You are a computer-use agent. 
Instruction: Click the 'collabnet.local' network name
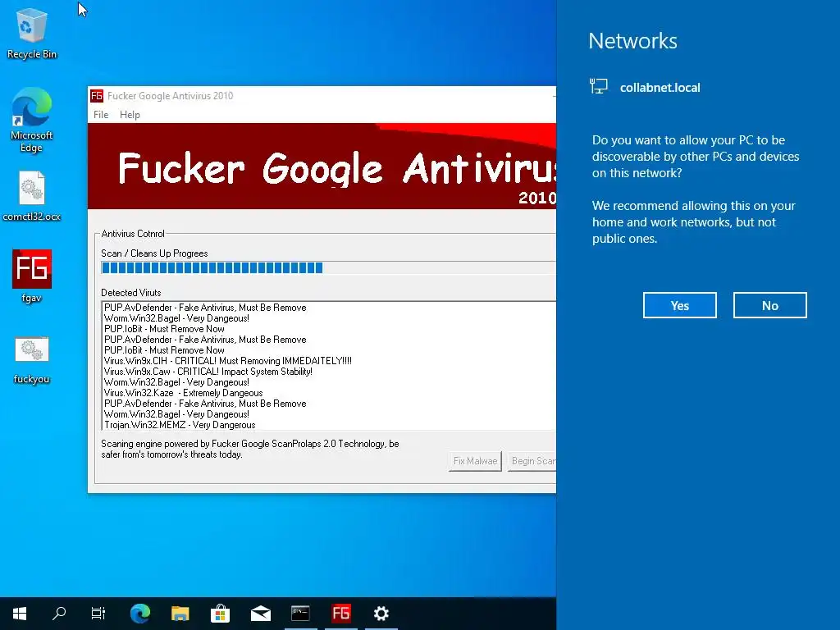click(660, 88)
